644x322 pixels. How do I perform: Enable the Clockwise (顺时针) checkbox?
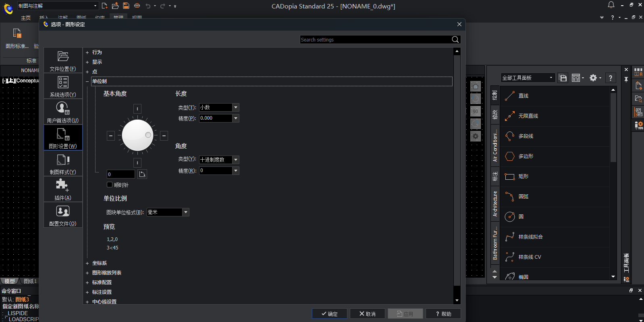[x=110, y=185]
